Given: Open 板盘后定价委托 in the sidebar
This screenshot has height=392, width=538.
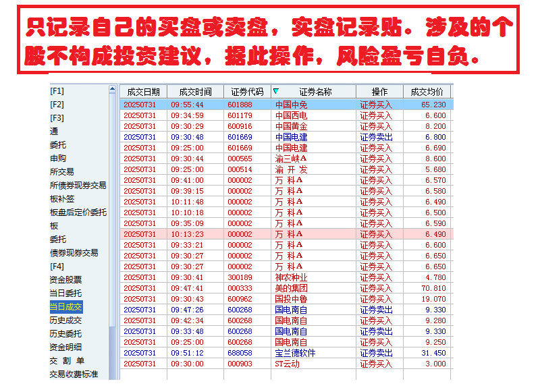Looking at the screenshot, I should pos(78,213).
